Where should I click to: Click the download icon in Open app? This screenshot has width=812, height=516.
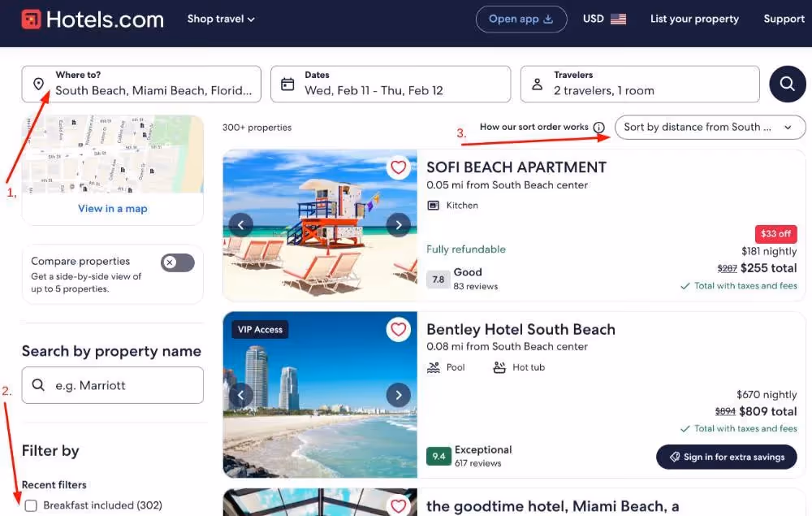pos(548,20)
